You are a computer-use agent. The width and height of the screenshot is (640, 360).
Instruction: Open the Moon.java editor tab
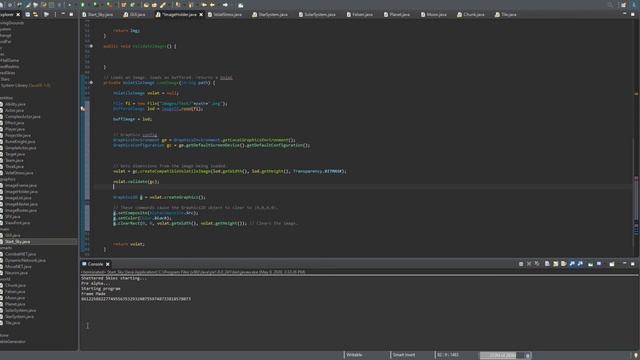(433, 14)
